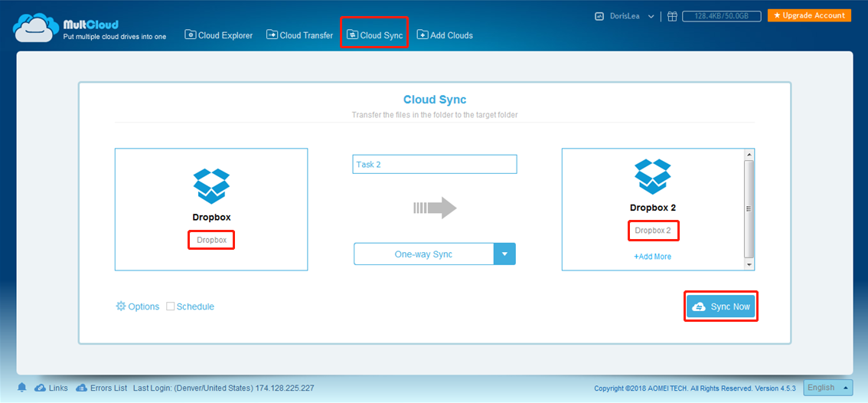
Task: Enable the Schedule checkbox
Action: (171, 306)
